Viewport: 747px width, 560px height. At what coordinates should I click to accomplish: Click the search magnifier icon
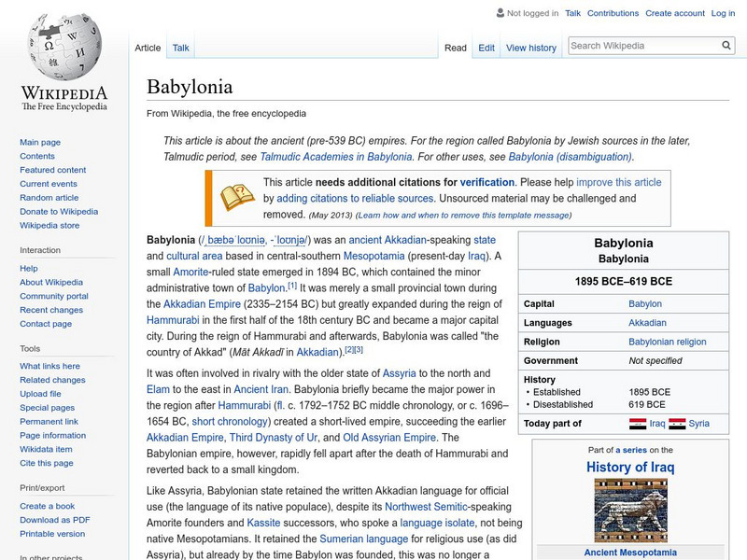tap(726, 45)
